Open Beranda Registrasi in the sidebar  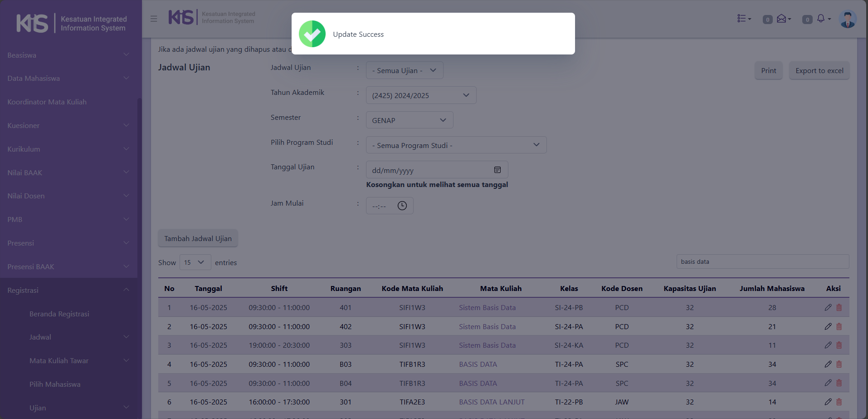(59, 314)
